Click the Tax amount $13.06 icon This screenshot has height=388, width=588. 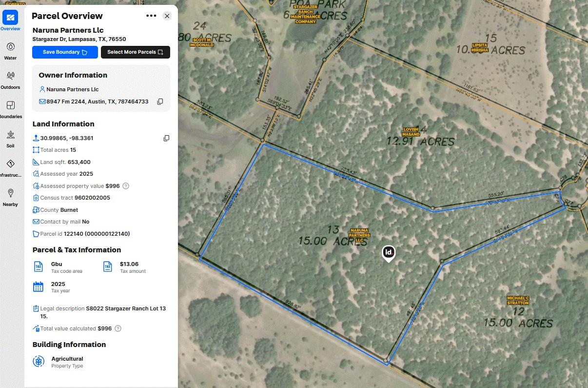click(x=107, y=266)
